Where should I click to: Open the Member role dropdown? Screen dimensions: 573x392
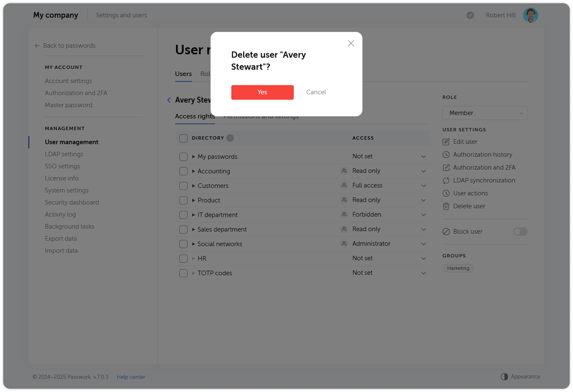[x=485, y=113]
